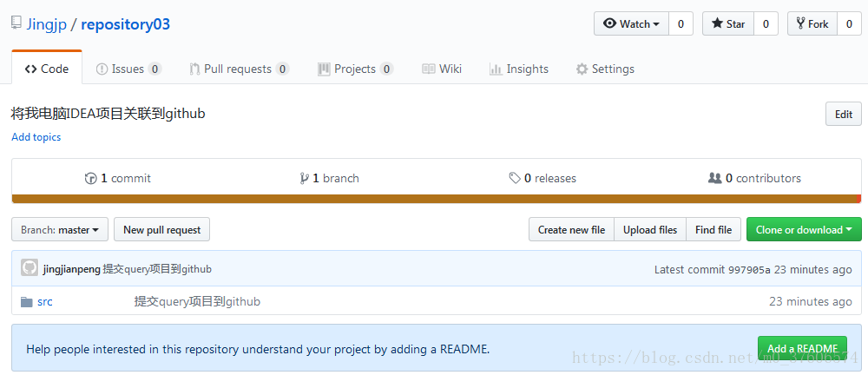The width and height of the screenshot is (868, 375).
Task: View the 1 commit history
Action: point(117,178)
